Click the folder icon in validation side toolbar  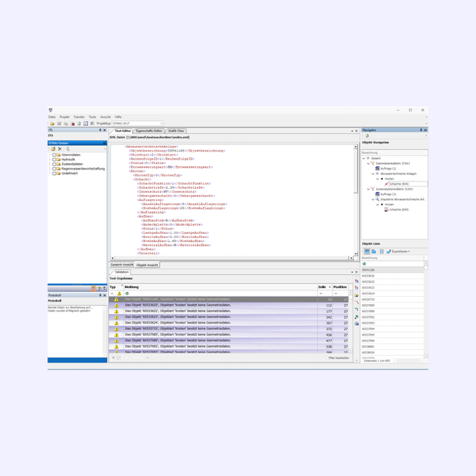357,295
